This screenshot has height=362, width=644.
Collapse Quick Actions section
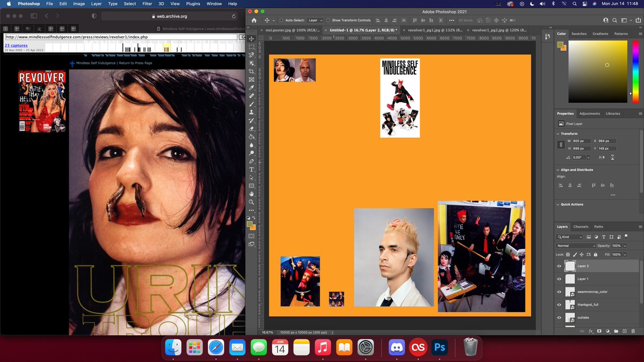click(558, 204)
